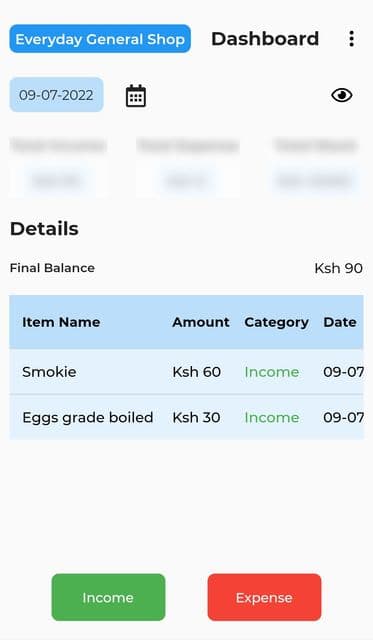
Task: Sort by Date column header
Action: coord(340,322)
